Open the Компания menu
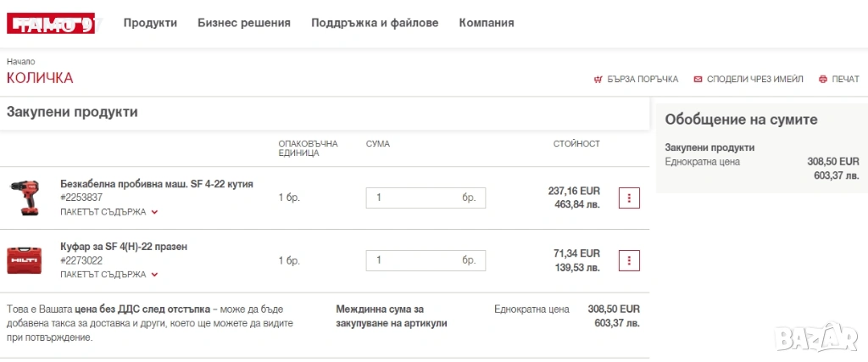 [486, 23]
